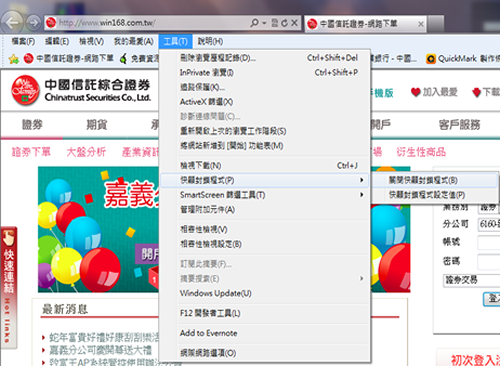Select Windows Update(U) menu entry
500x366 pixels.
point(265,293)
